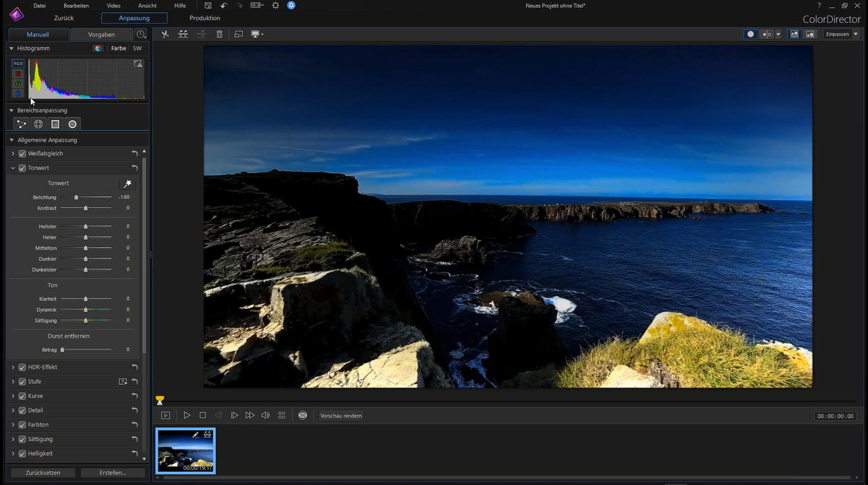Image resolution: width=868 pixels, height=485 pixels.
Task: Open the Bearbeiten menu
Action: pyautogui.click(x=76, y=6)
